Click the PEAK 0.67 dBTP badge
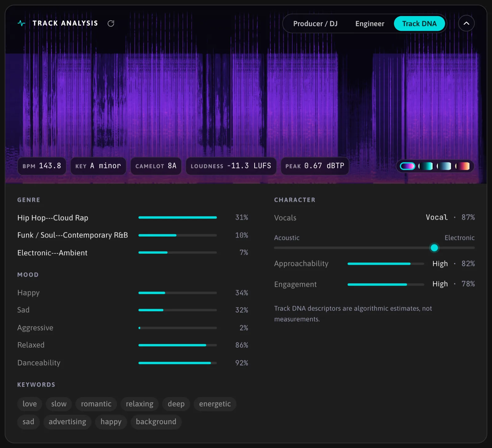 pos(315,166)
